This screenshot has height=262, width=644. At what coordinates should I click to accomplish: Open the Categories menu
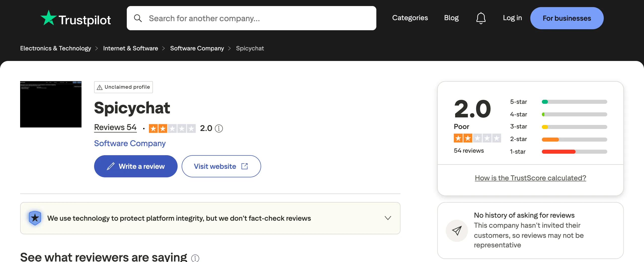(x=410, y=18)
